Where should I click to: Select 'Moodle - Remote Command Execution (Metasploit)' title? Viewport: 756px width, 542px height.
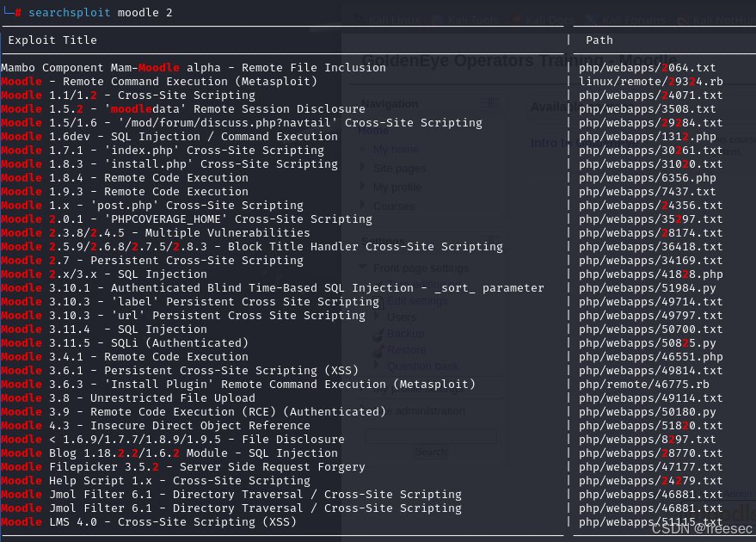point(159,82)
